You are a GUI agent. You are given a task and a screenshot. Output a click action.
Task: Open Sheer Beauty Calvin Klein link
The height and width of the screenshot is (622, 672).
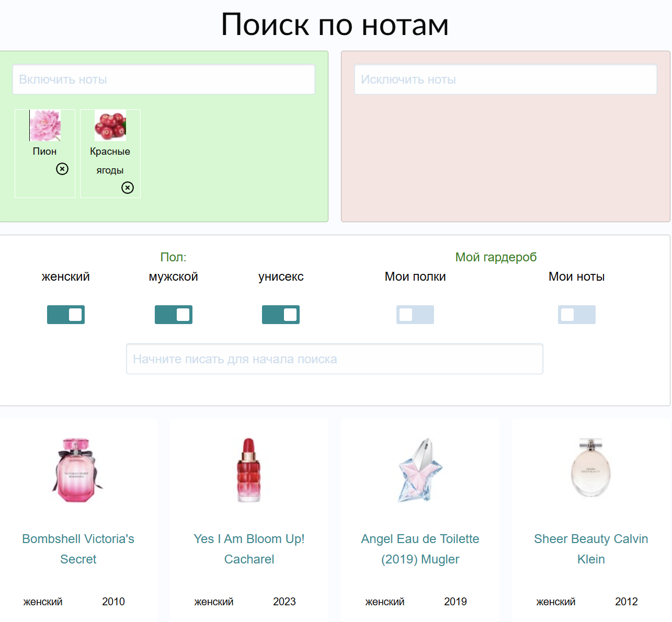(591, 549)
